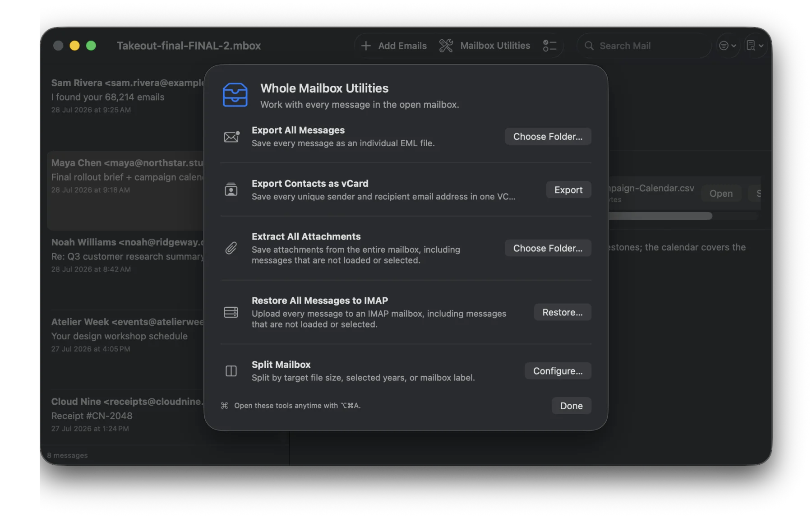
Task: Choose Folder for Export All Messages
Action: (x=548, y=136)
